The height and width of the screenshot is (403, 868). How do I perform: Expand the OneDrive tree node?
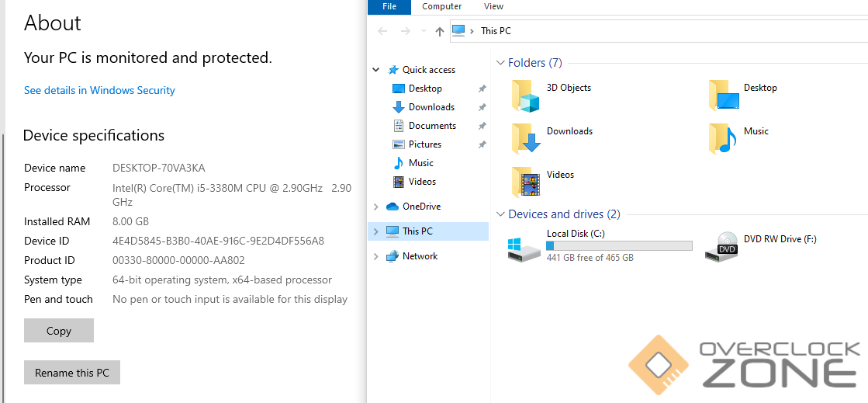[x=376, y=207]
